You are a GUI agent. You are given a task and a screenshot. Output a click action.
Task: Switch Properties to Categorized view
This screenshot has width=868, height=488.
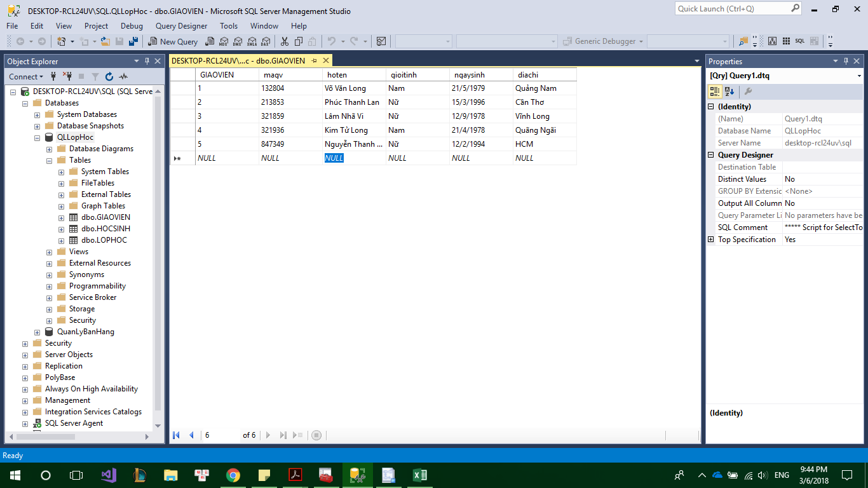[x=715, y=91]
